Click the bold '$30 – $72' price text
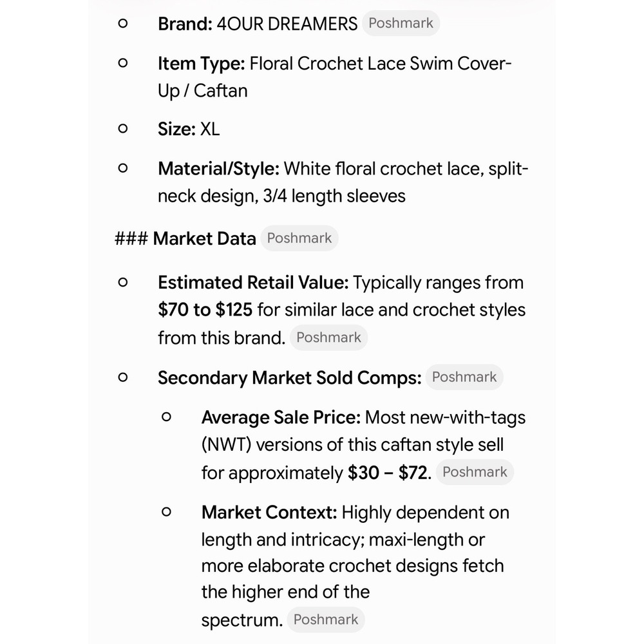Viewport: 644px width, 644px height. (387, 473)
